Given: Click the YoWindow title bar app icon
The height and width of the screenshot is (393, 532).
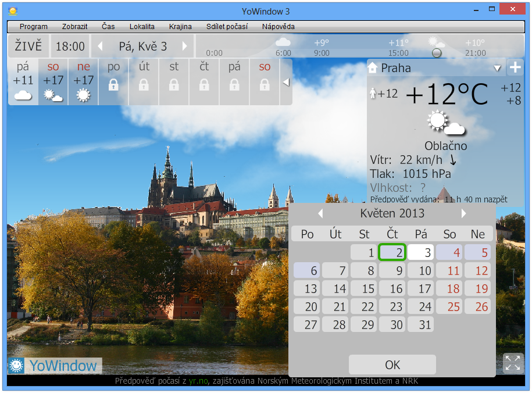Looking at the screenshot, I should pos(13,11).
